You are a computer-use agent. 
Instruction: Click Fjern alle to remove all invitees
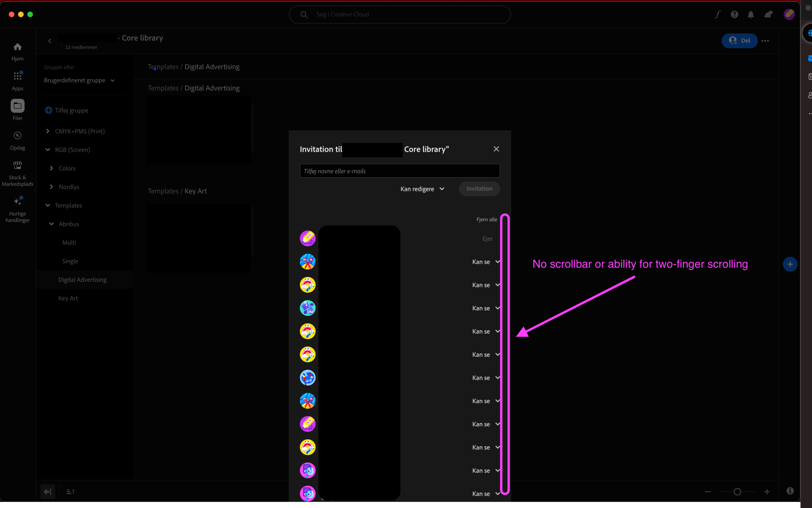pos(487,219)
